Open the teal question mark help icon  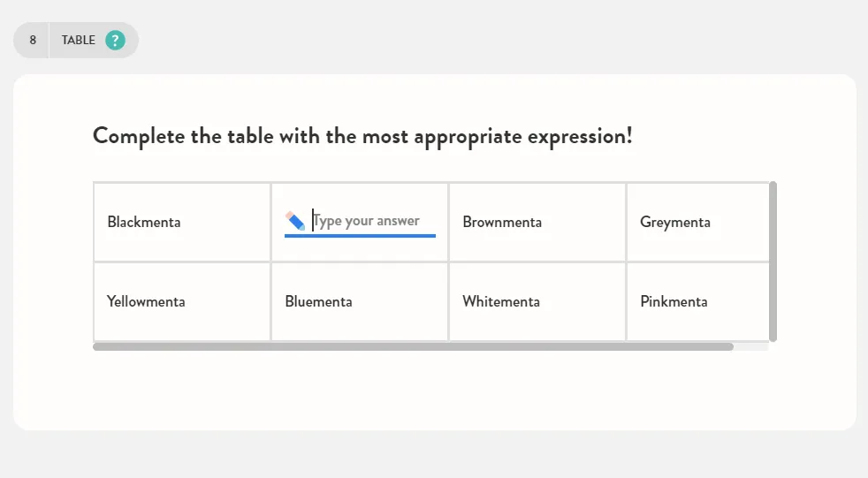coord(115,40)
